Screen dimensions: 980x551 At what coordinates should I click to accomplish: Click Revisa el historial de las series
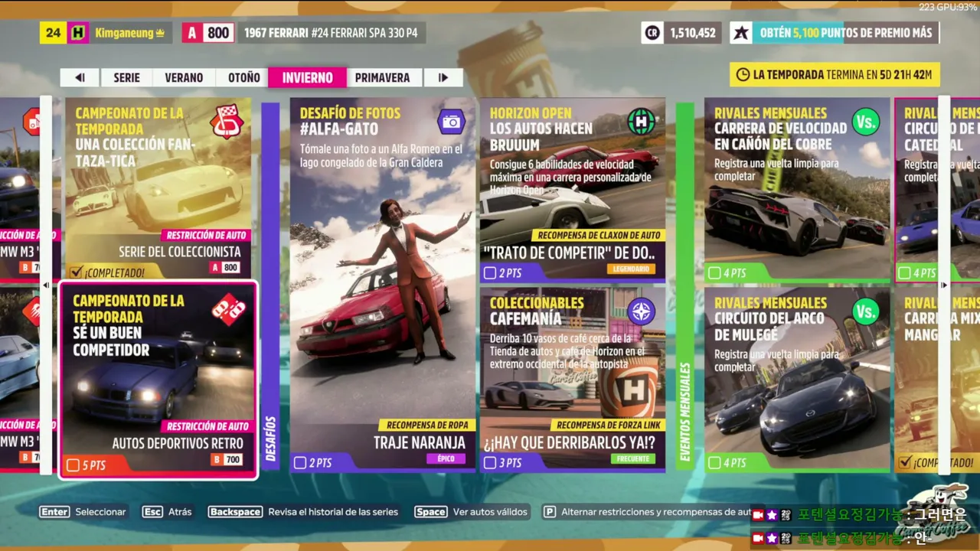pos(333,512)
